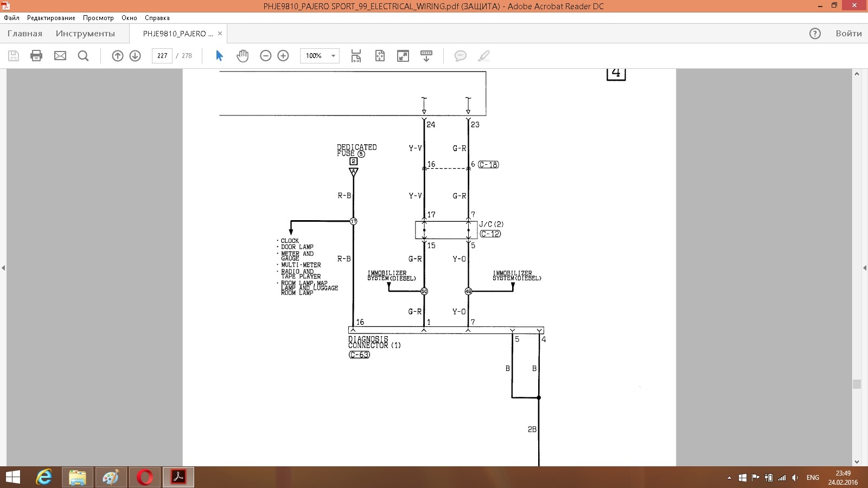This screenshot has width=868, height=488.
Task: Select the arrow Selection tool
Action: point(219,56)
